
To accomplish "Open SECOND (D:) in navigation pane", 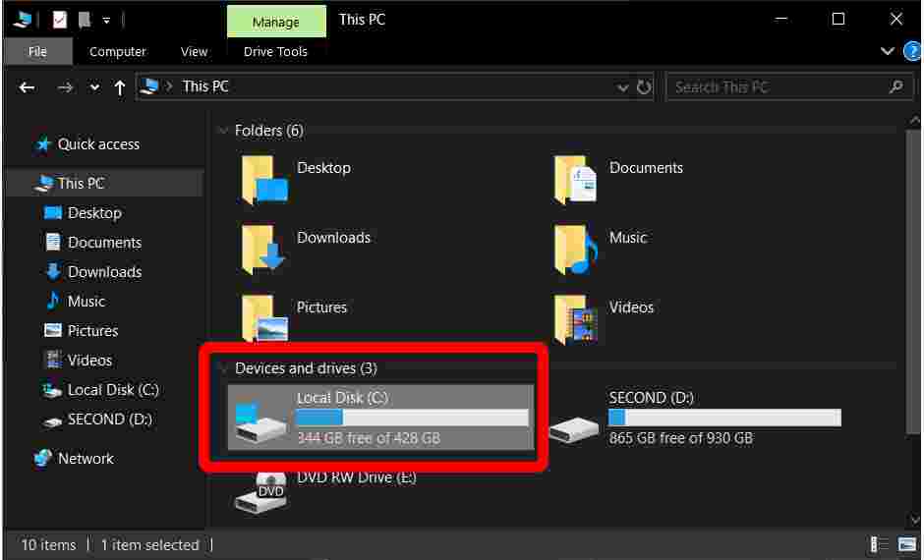I will (x=97, y=420).
